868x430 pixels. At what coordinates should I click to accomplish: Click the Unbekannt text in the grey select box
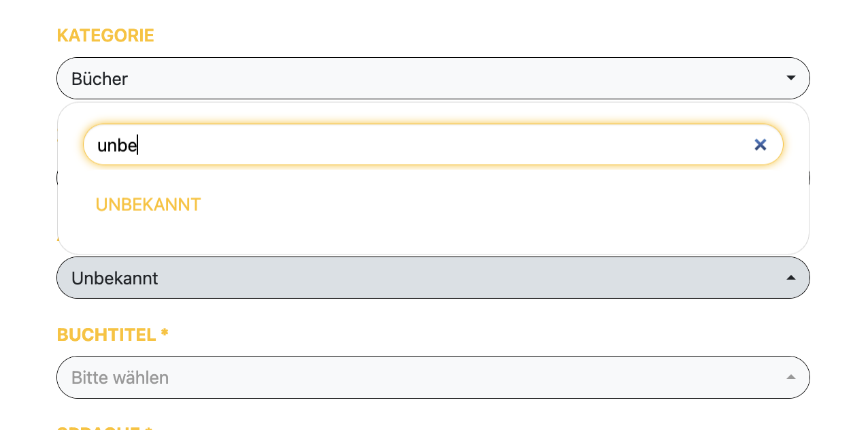point(114,278)
